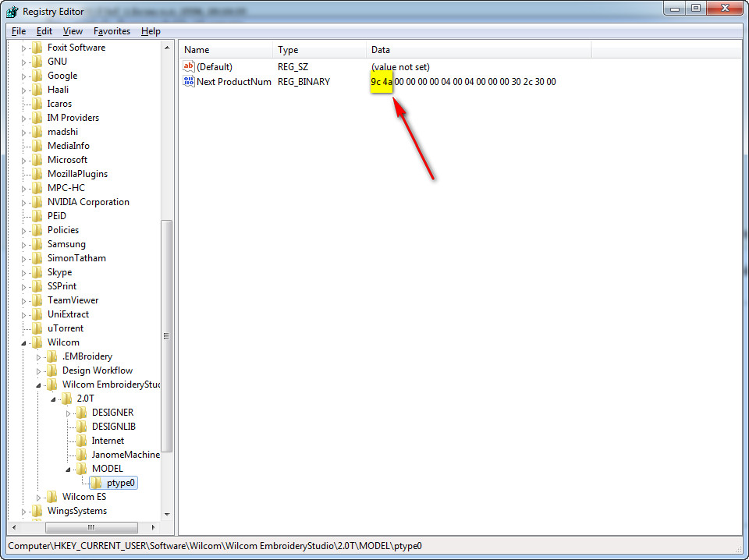Maximize the Registry Editor window
Screen dimensions: 749x560
pos(695,8)
